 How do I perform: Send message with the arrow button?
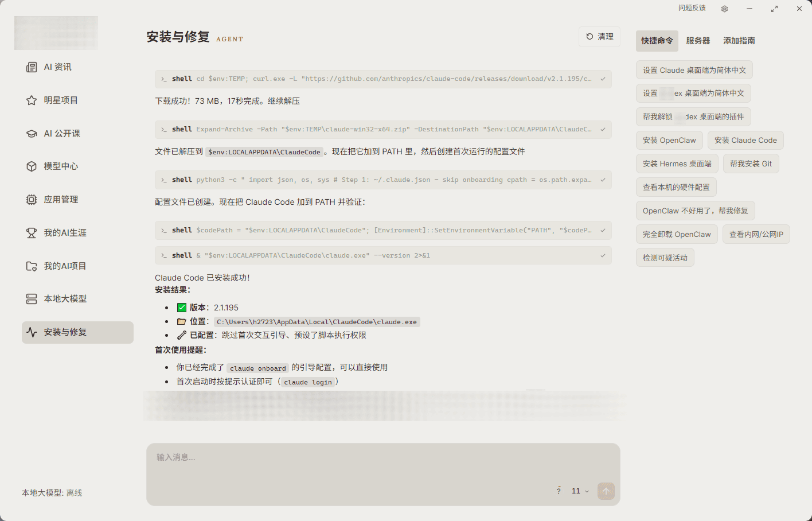point(606,491)
